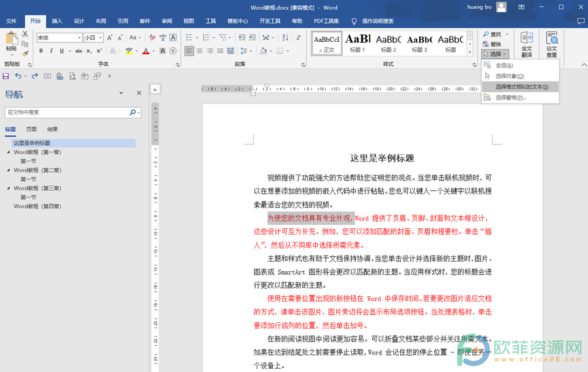Open the font size dropdown (小四)
This screenshot has height=372, width=588.
101,37
